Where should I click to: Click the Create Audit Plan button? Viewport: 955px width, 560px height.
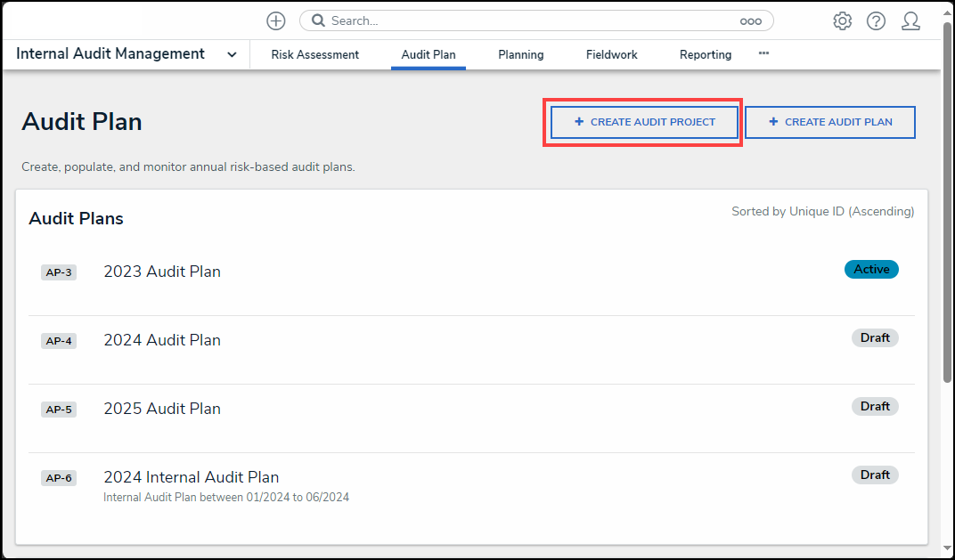pyautogui.click(x=829, y=122)
